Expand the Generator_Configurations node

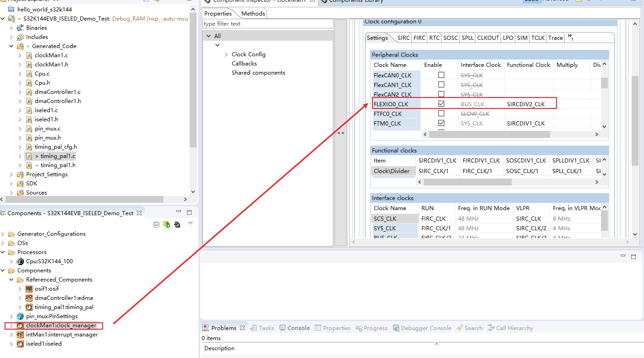3,234
